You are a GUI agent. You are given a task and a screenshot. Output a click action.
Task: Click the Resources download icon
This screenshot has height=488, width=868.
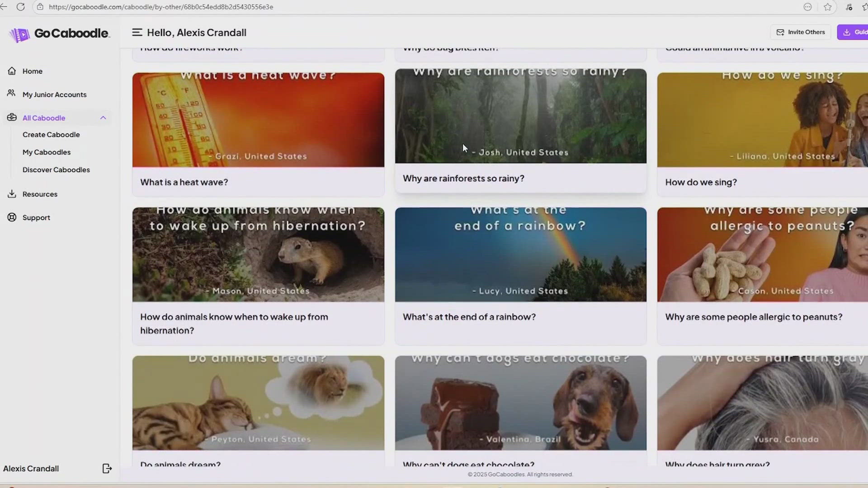click(11, 194)
